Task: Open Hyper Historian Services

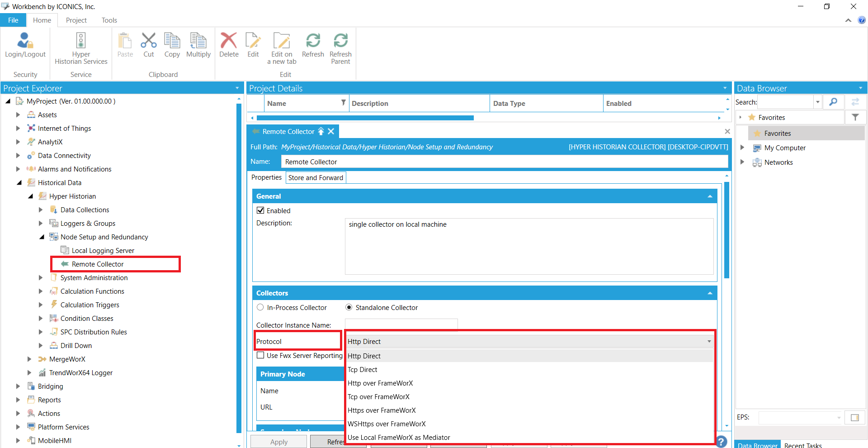Action: [81, 48]
